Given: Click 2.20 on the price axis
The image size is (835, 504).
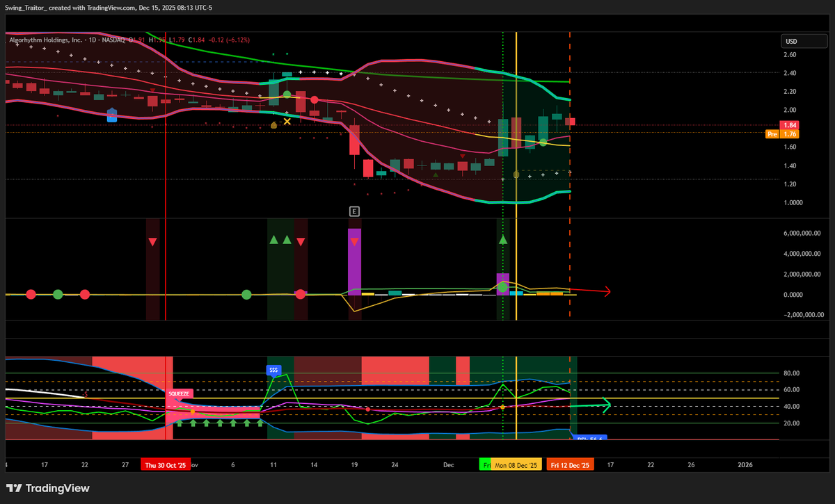Looking at the screenshot, I should (790, 92).
